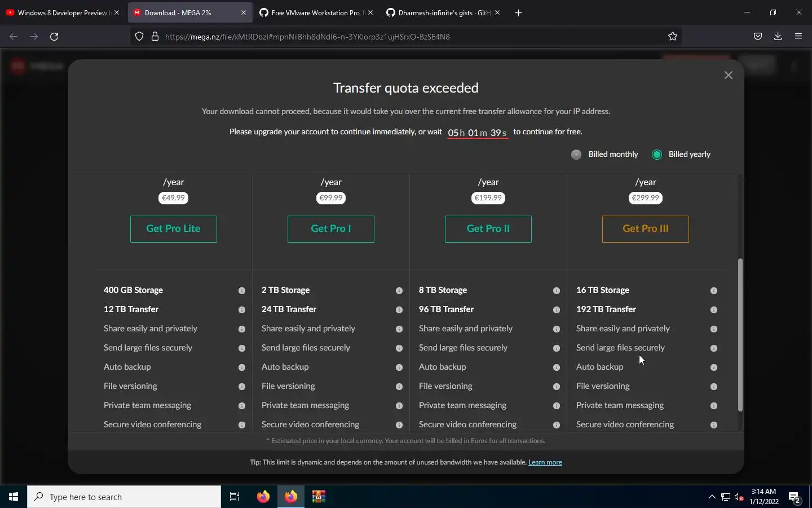Info icon for Pro II Private team messaging
This screenshot has height=508, width=812.
point(557,406)
